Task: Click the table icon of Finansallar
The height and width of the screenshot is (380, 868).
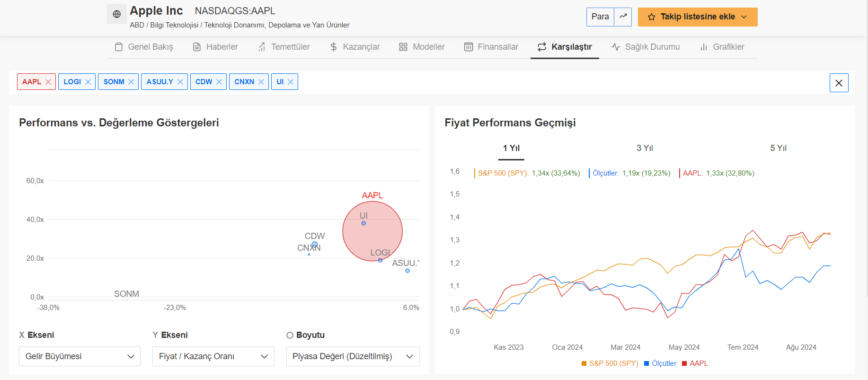Action: point(469,47)
